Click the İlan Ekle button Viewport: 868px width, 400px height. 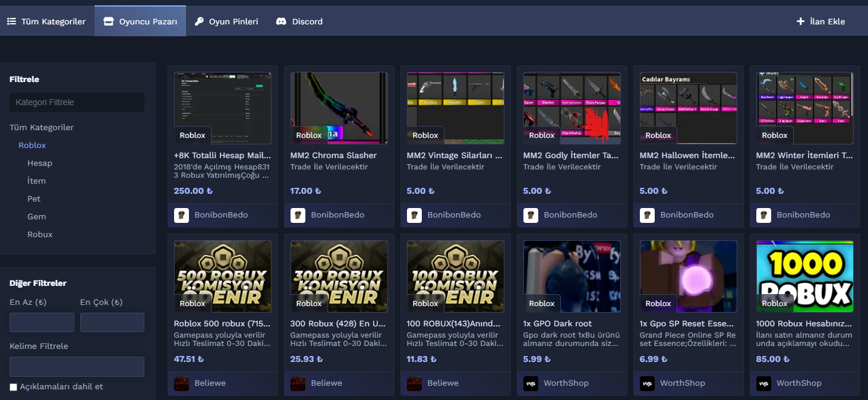pos(820,21)
